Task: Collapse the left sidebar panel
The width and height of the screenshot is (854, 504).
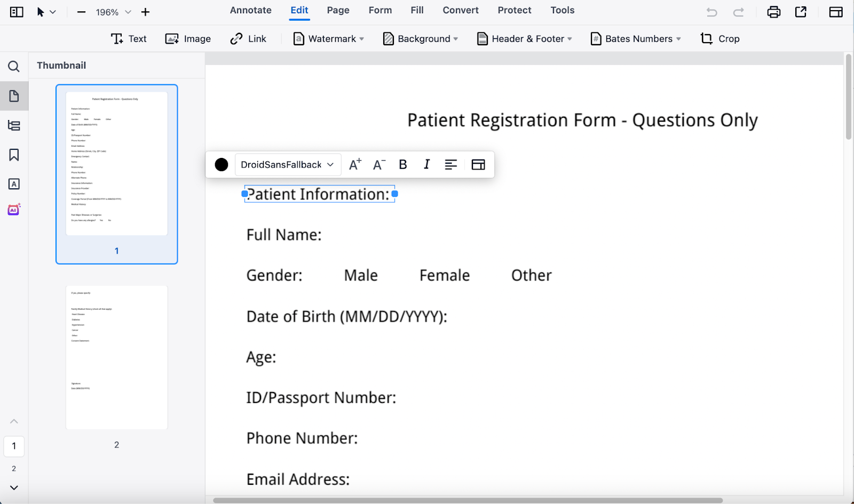Action: 16,12
